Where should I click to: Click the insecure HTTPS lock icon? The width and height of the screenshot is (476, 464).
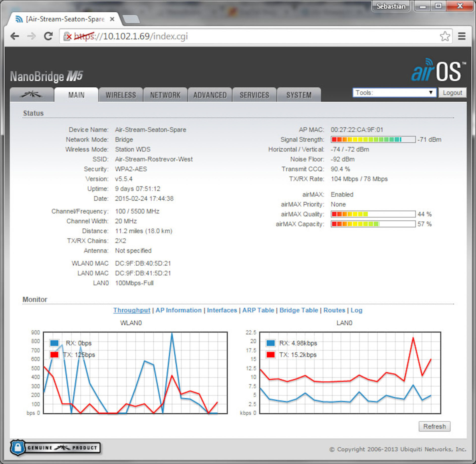pos(67,36)
